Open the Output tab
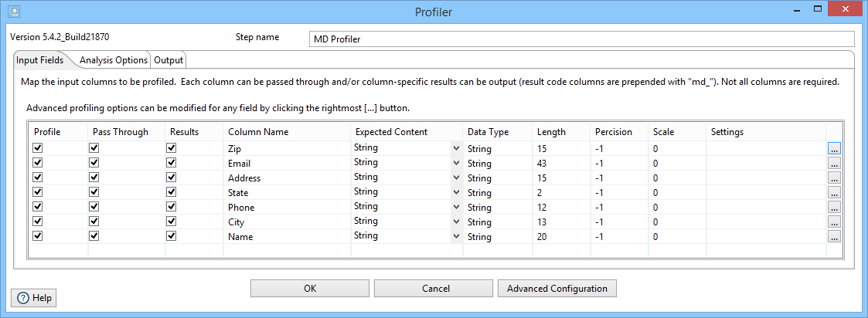The width and height of the screenshot is (868, 318). [168, 60]
